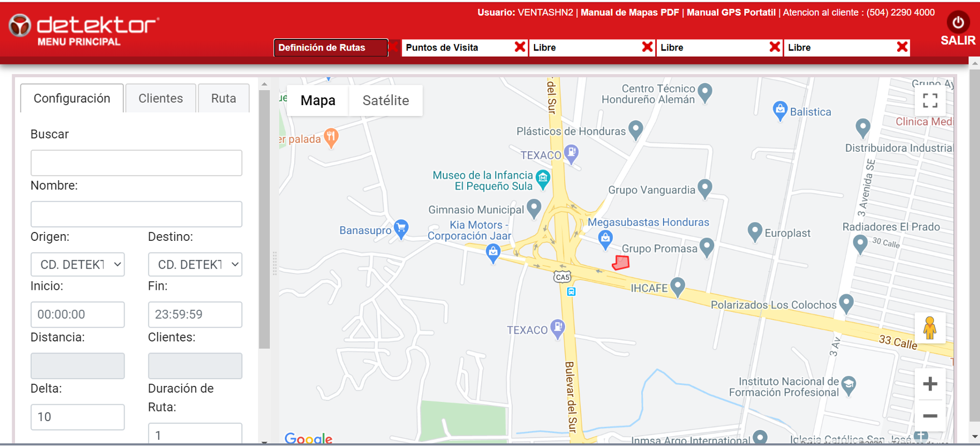Viewport: 980px width, 446px height.
Task: Close the first Libre tab
Action: tap(647, 47)
